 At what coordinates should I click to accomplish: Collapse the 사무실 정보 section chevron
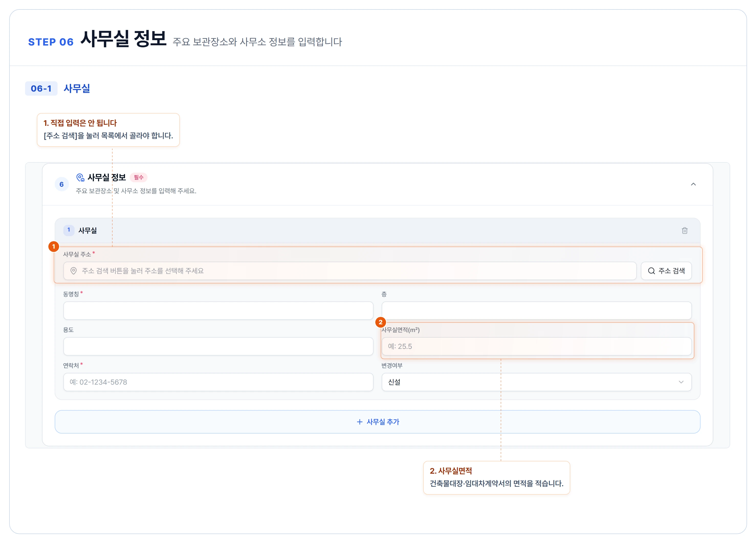point(693,184)
